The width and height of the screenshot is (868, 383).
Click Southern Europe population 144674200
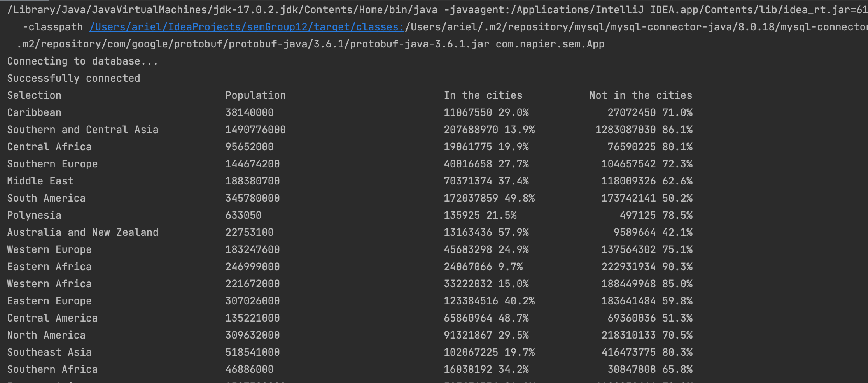point(253,164)
